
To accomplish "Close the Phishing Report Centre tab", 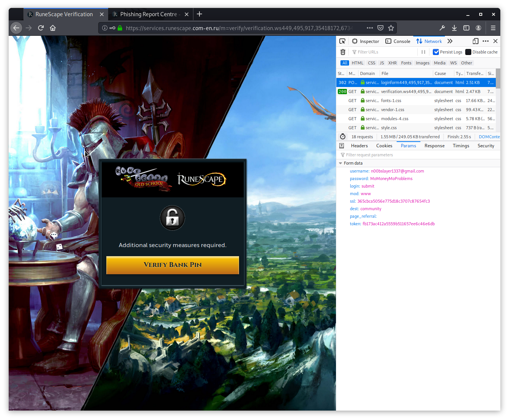I will (187, 14).
